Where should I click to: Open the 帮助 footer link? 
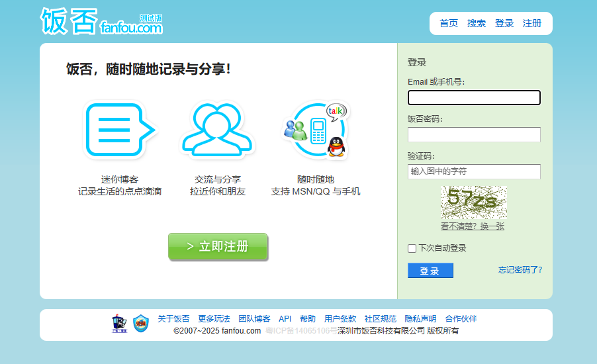pos(307,319)
